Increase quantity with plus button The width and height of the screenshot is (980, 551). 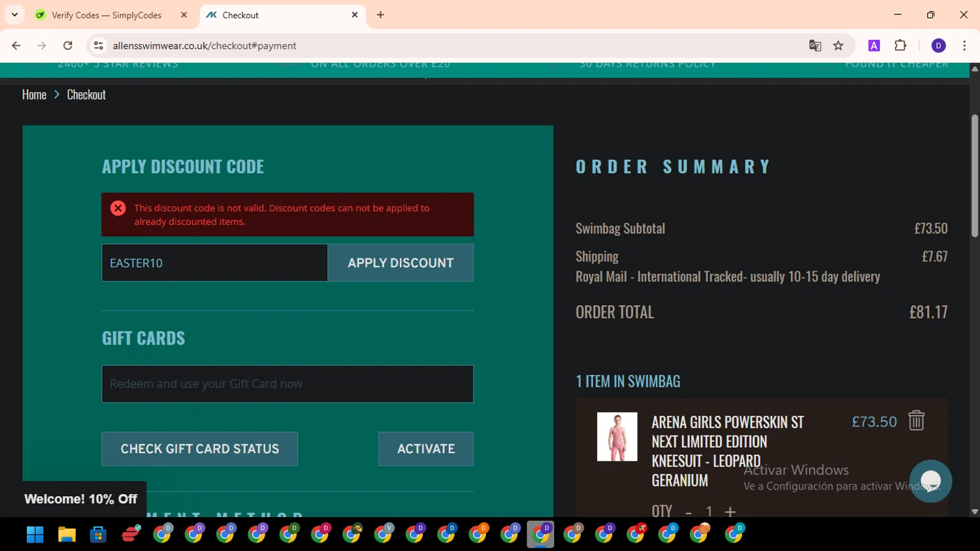(730, 512)
